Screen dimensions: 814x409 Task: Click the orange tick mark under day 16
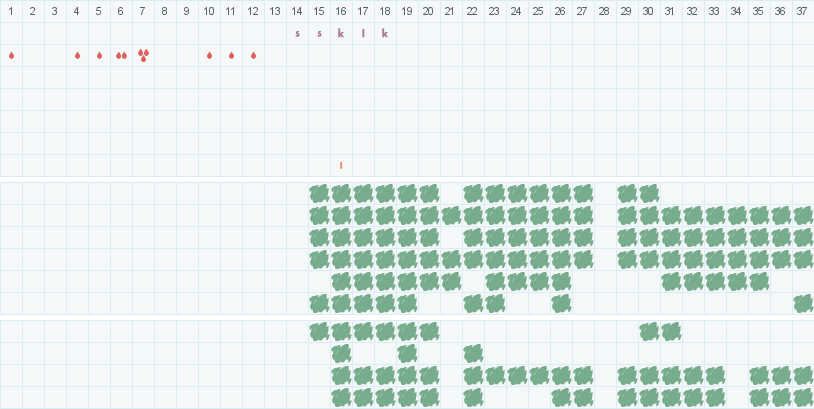point(341,165)
